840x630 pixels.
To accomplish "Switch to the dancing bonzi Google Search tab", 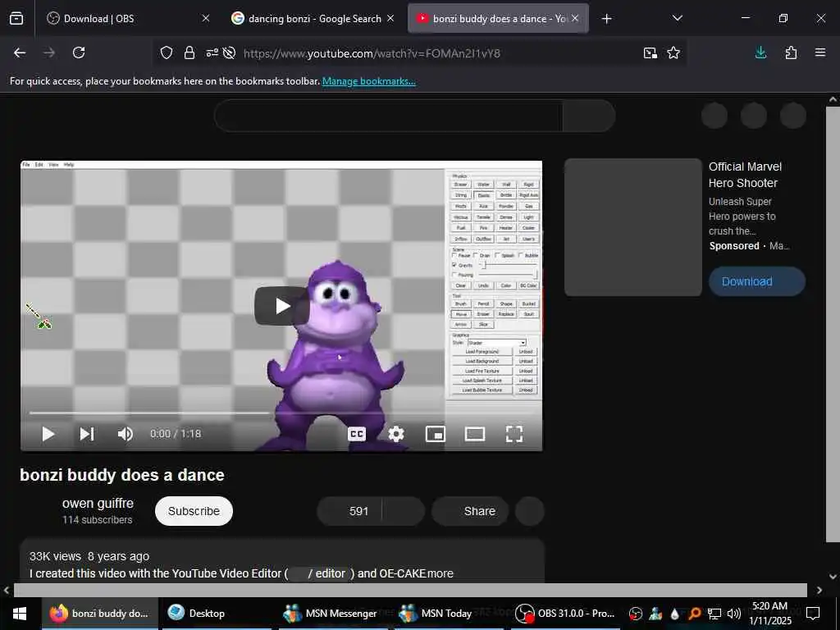I will 313,19.
